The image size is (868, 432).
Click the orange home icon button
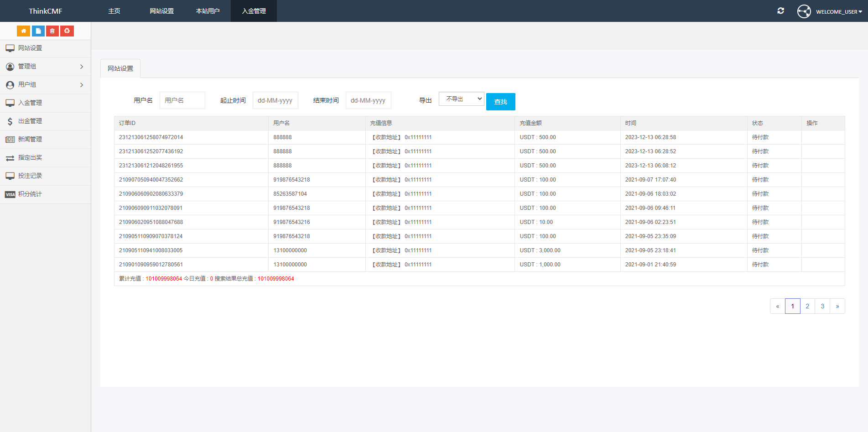click(23, 31)
